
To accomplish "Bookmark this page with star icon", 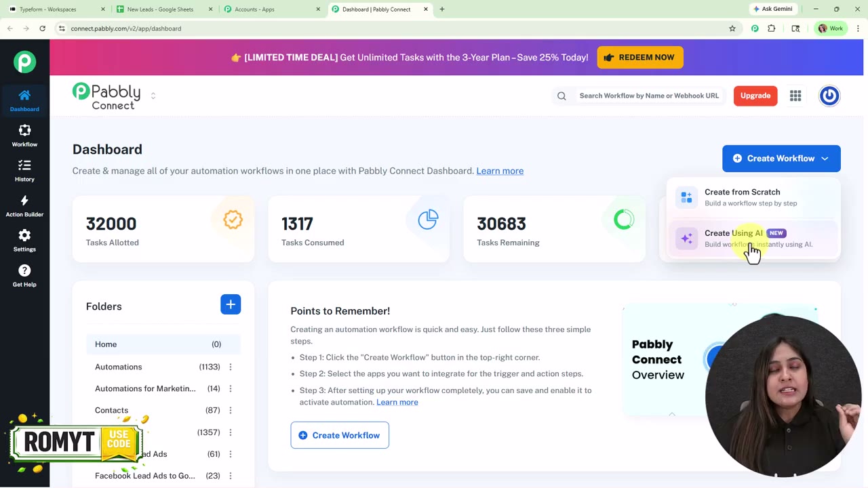I will coord(732,28).
